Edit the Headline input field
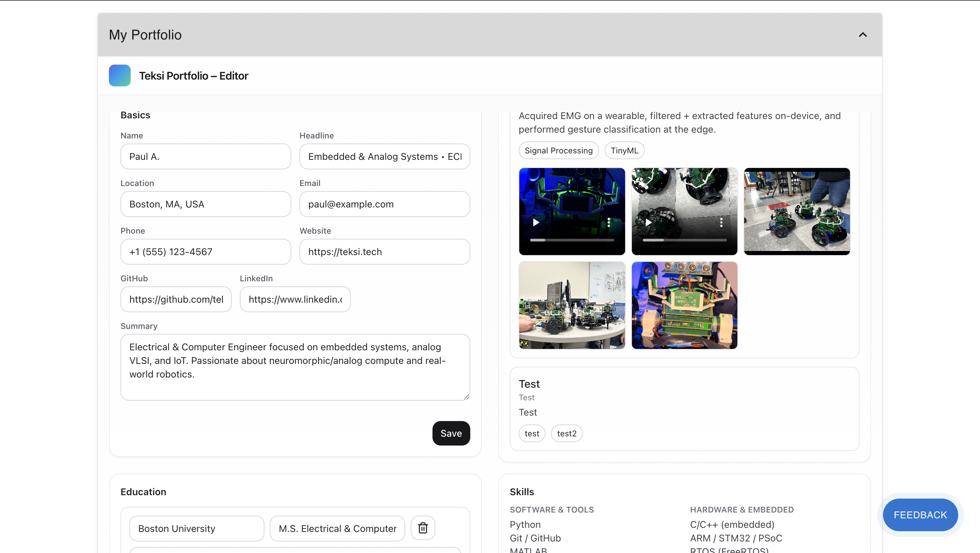Viewport: 980px width, 553px height. coord(385,156)
